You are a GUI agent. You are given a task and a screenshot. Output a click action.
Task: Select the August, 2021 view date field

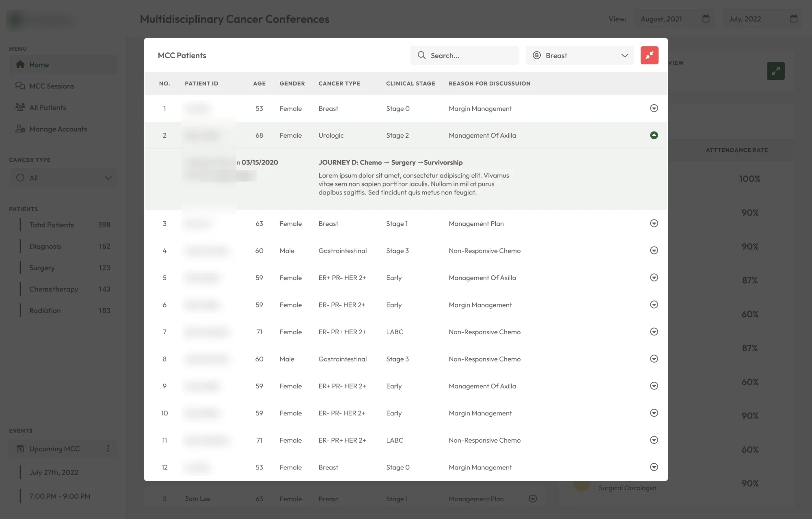(x=675, y=19)
